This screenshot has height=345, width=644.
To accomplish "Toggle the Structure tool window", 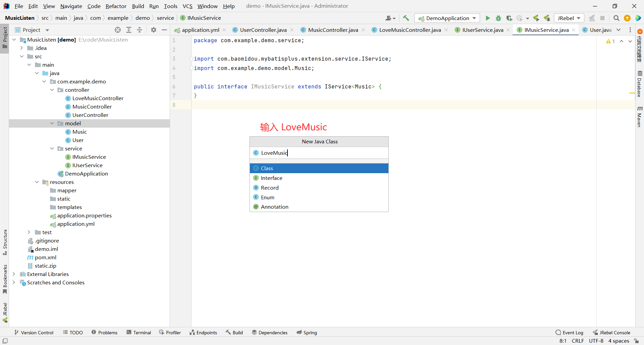I will click(x=5, y=242).
